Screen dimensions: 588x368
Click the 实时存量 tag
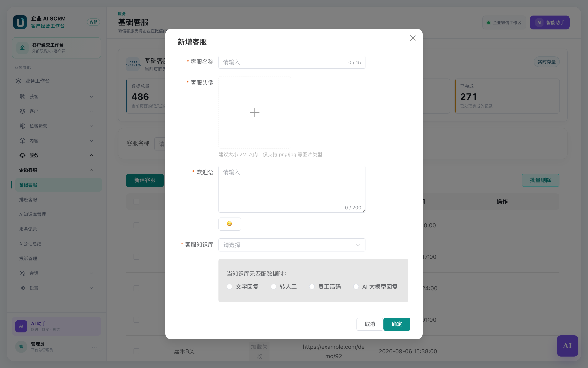[x=546, y=62]
